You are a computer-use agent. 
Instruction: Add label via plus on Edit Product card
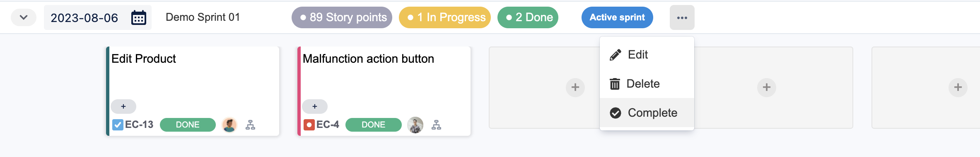coord(123,106)
